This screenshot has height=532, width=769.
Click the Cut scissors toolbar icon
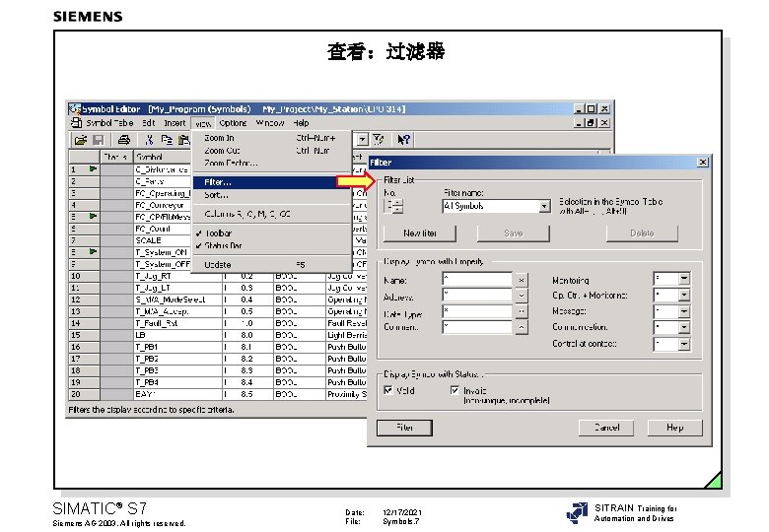(x=149, y=140)
